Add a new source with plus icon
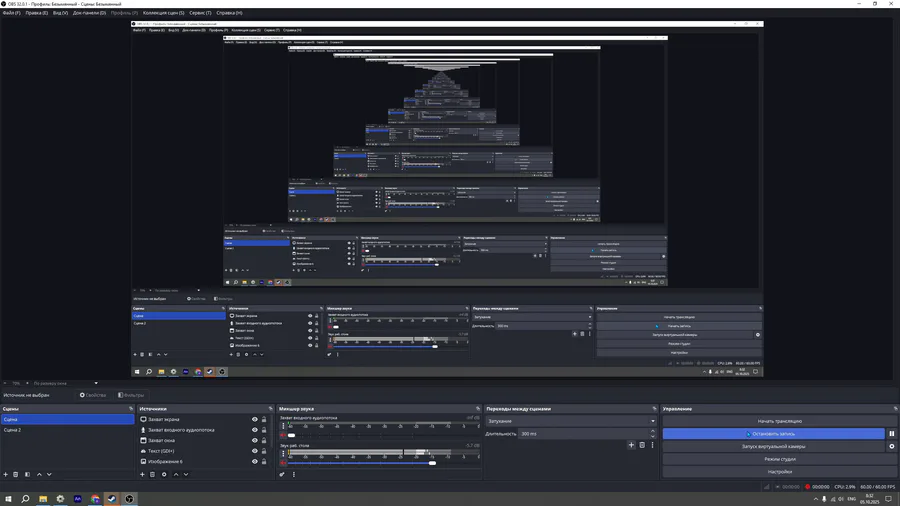Viewport: 900px width, 506px height. click(142, 474)
